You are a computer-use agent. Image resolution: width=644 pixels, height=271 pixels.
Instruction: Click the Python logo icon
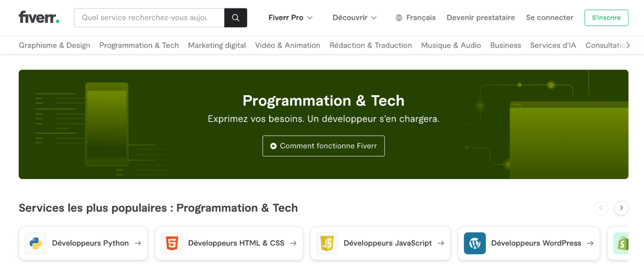[x=36, y=243]
